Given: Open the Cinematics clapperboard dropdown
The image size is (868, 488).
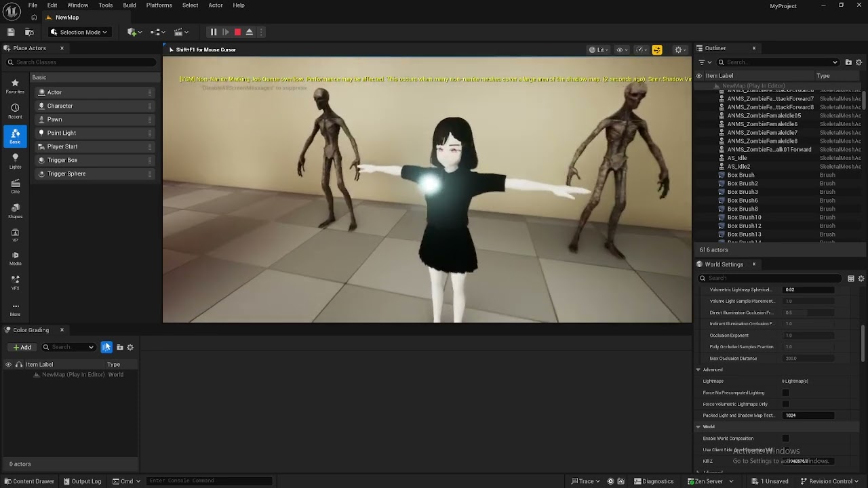Looking at the screenshot, I should [180, 32].
